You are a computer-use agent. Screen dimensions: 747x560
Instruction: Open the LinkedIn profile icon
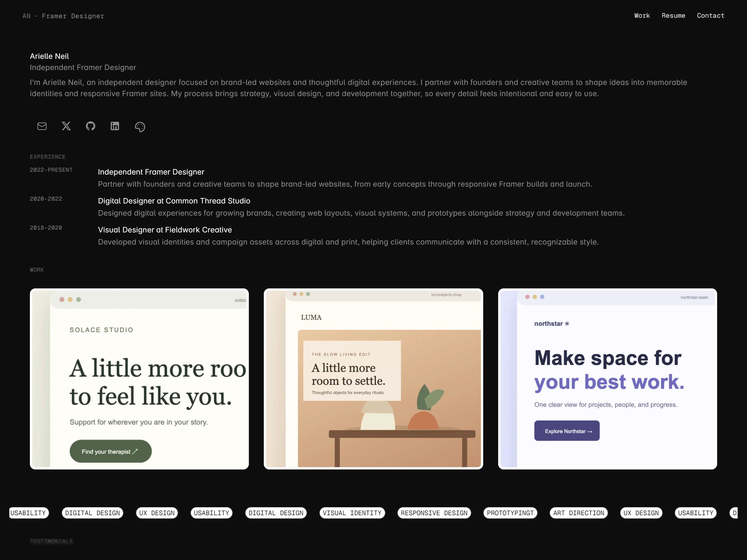pos(115,126)
